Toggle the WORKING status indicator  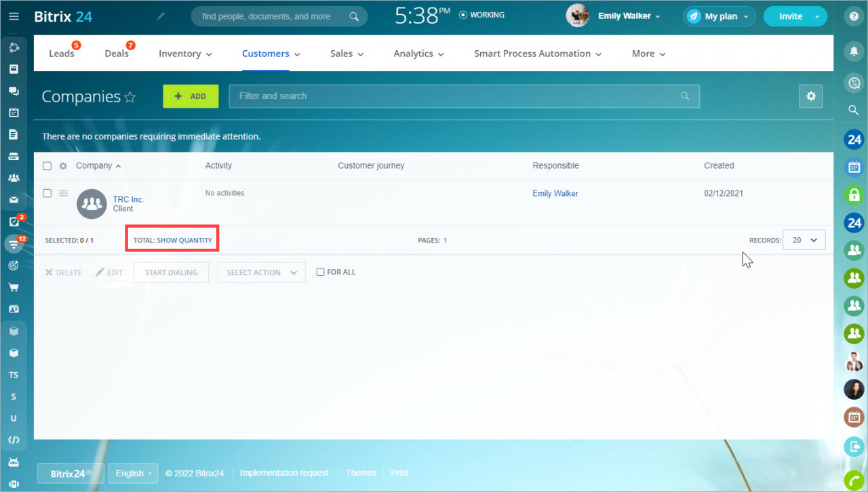point(482,15)
